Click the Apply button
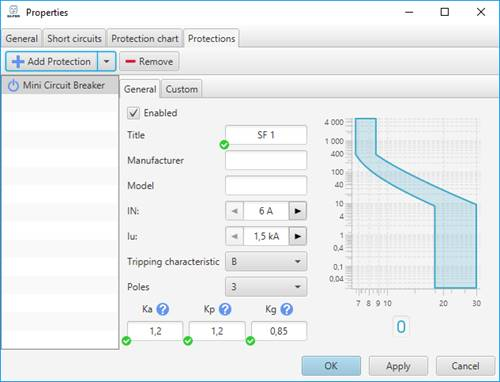The image size is (500, 382). coord(398,366)
